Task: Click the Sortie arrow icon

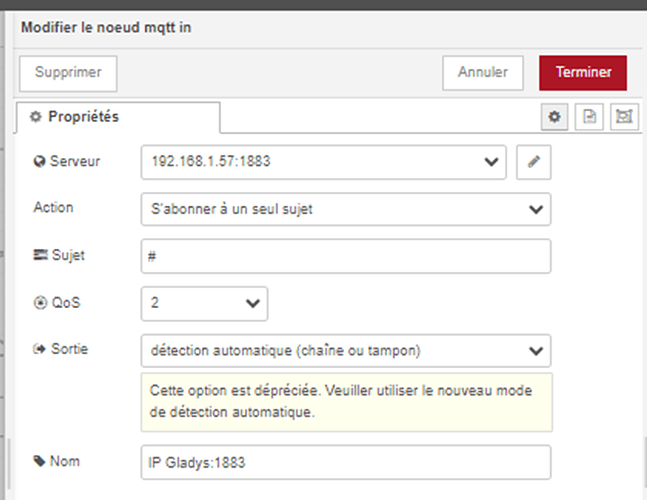Action: click(39, 349)
